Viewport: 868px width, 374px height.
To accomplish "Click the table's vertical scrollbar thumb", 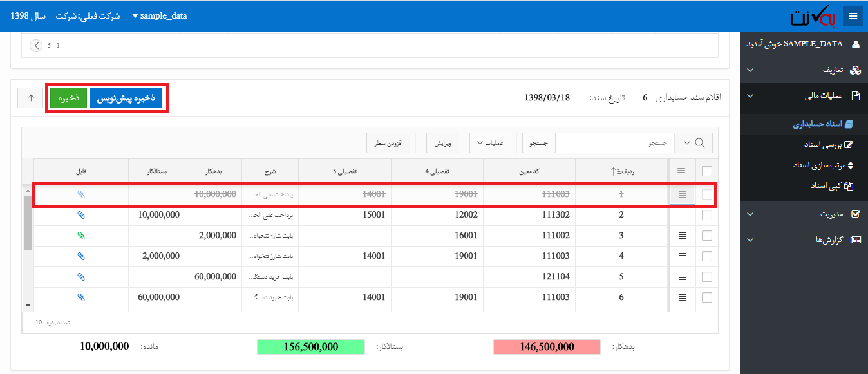I will coord(28,222).
